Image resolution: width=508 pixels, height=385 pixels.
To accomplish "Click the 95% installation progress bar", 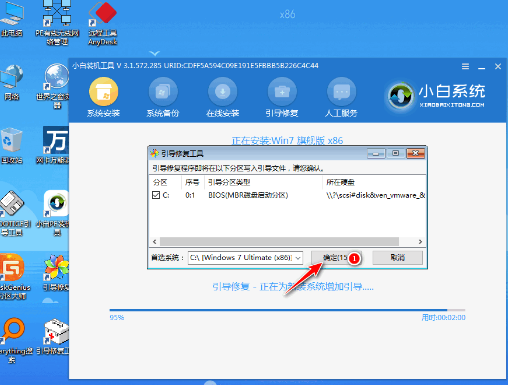I will point(287,310).
